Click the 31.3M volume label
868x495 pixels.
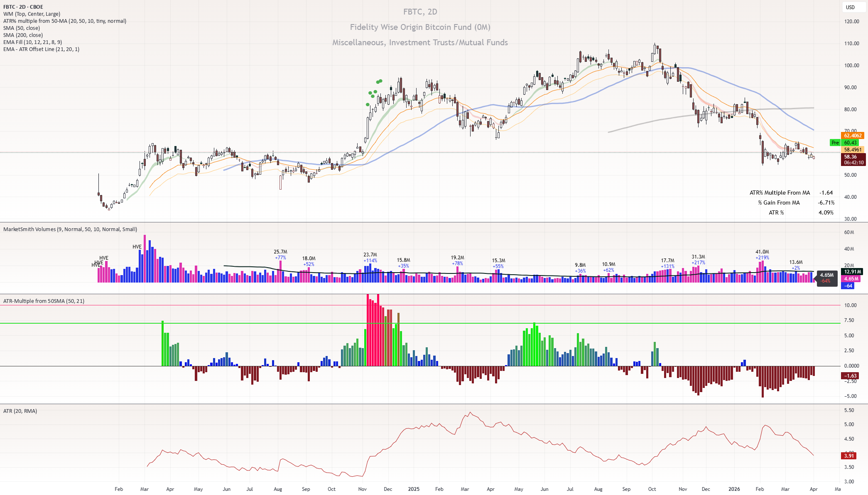pos(698,257)
